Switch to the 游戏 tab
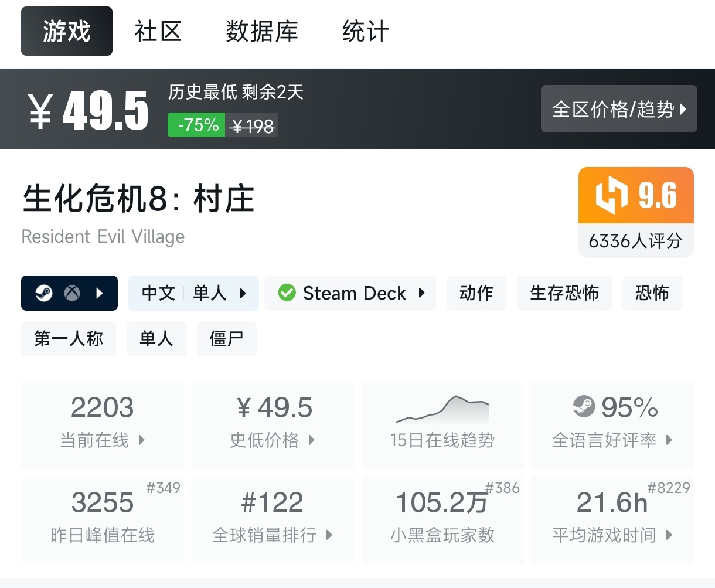Screen dimensions: 715x588 point(67,31)
